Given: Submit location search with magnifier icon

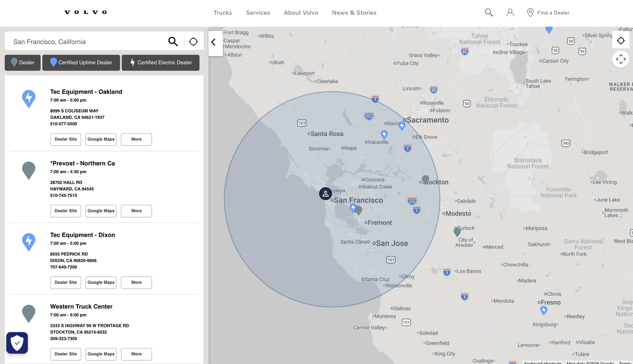Looking at the screenshot, I should click(173, 41).
